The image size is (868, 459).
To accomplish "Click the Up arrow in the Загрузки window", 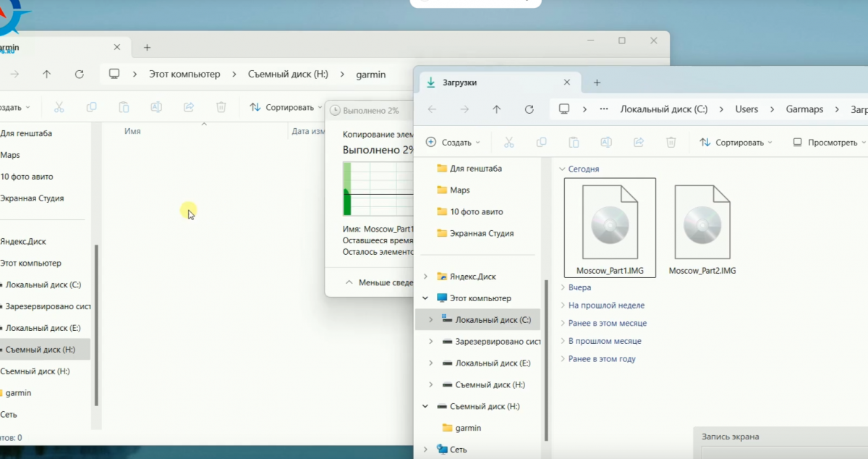I will click(x=496, y=109).
